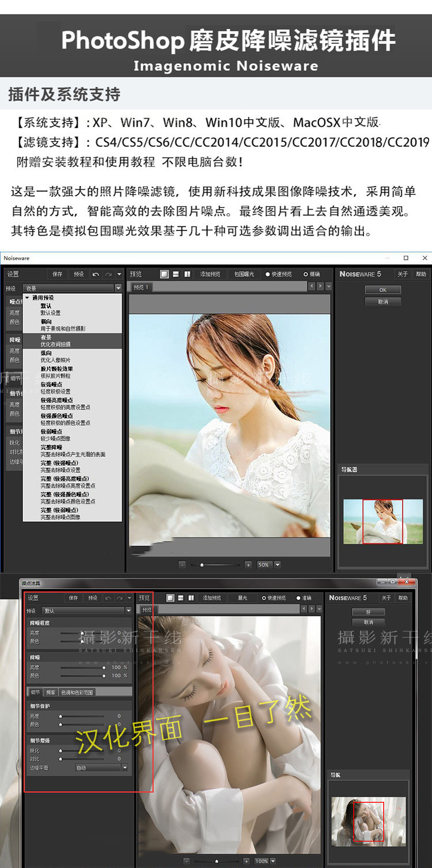
Task: Click redo icon in lower Noiseware window
Action: coord(119,598)
